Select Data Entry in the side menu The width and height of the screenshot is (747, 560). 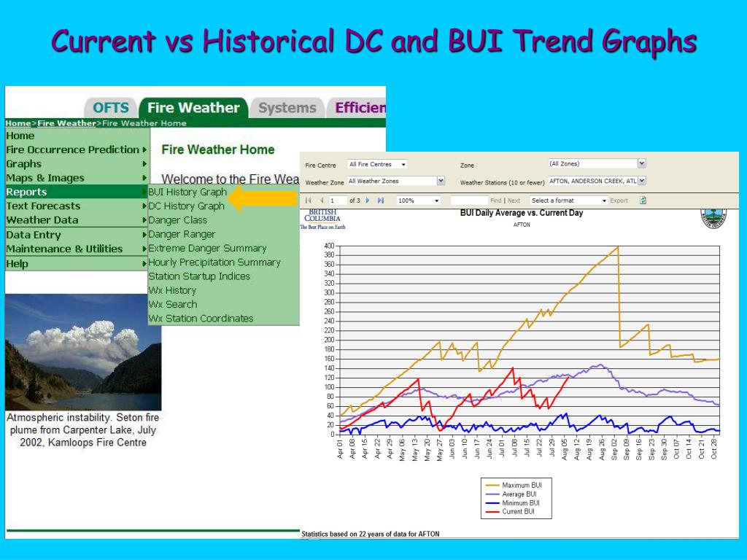coord(76,235)
